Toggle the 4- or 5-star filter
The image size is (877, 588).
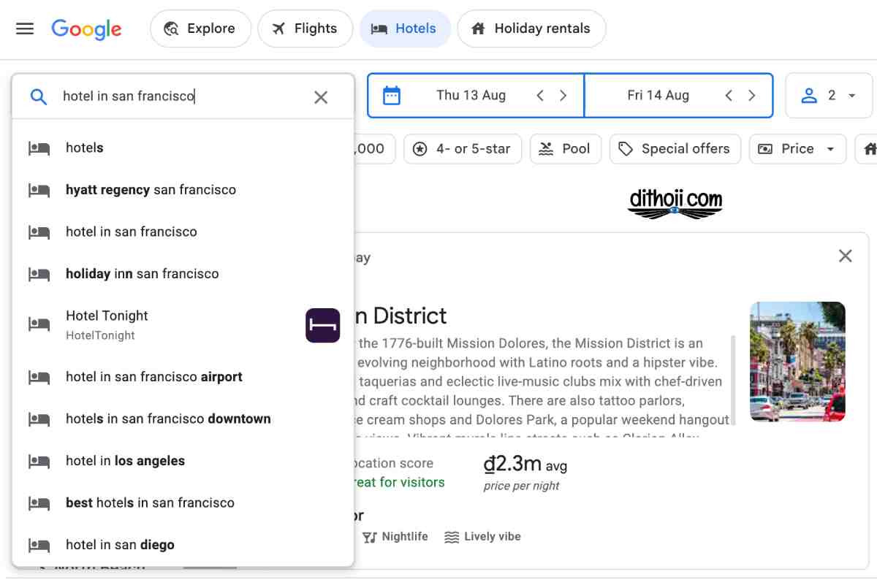(463, 149)
